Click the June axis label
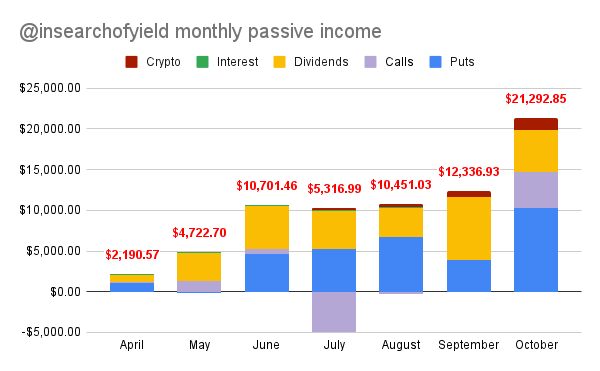This screenshot has height=371, width=600. 266,345
